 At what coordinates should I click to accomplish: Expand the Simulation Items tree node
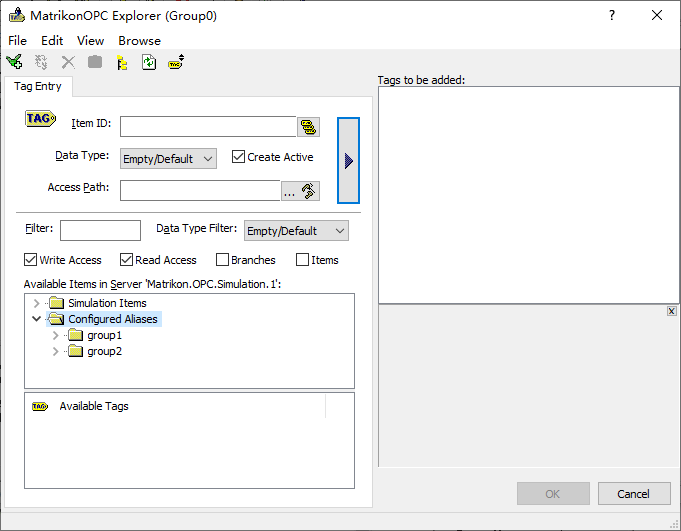click(36, 303)
